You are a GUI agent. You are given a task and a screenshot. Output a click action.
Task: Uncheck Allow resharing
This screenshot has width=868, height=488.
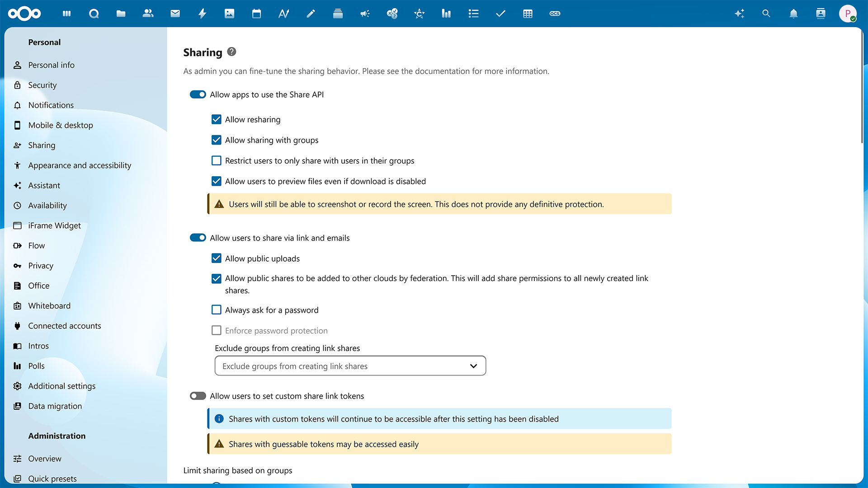pyautogui.click(x=216, y=119)
